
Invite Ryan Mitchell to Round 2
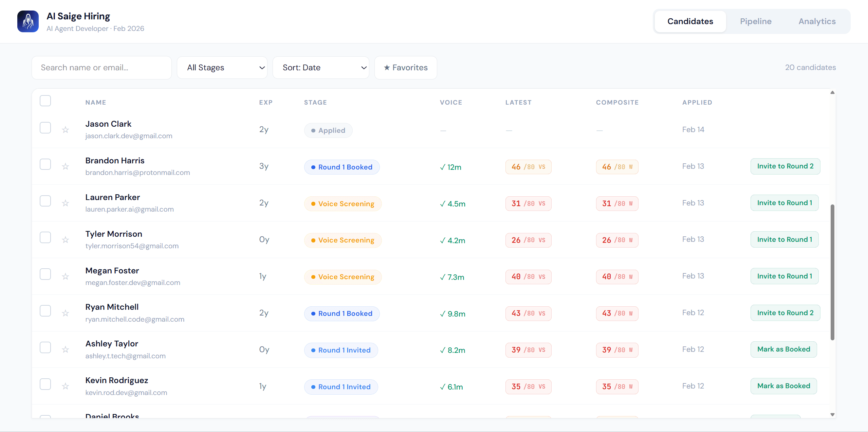pos(785,313)
